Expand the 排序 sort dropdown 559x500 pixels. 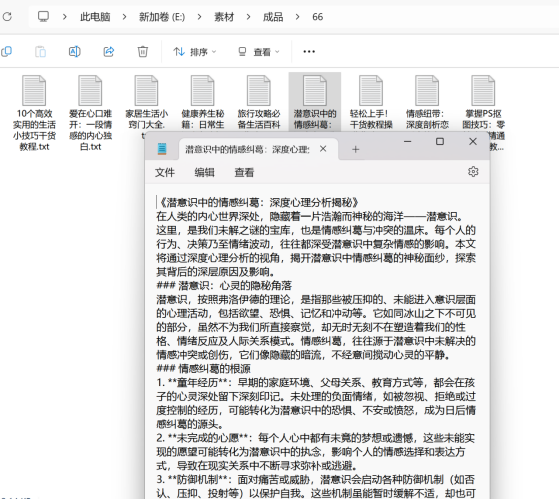(x=195, y=52)
